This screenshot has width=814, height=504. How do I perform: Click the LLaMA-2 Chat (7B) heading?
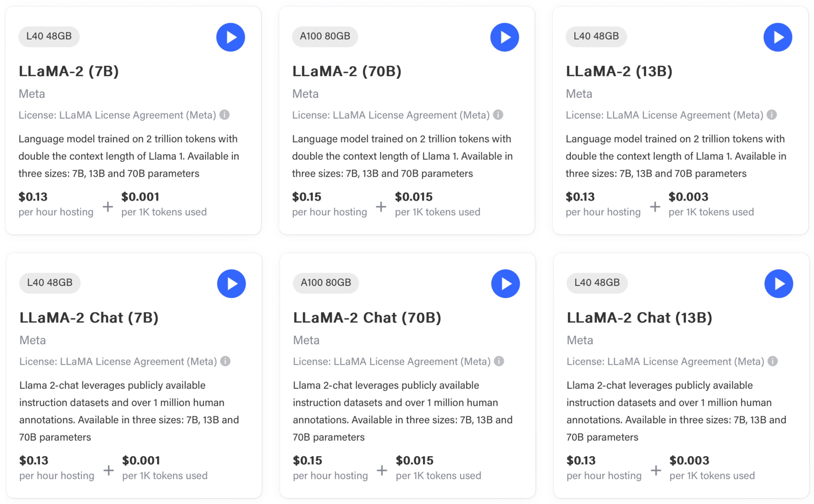(x=89, y=318)
